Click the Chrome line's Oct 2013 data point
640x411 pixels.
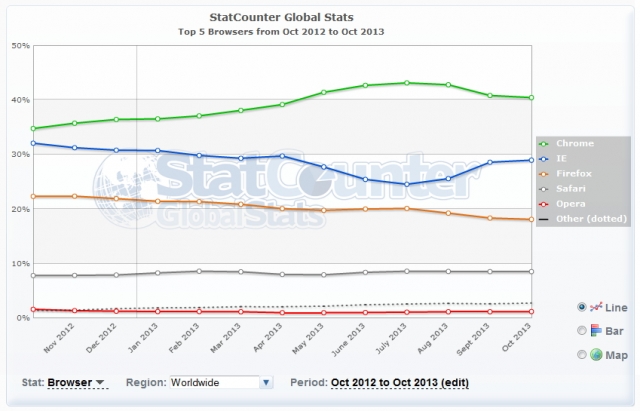(531, 97)
